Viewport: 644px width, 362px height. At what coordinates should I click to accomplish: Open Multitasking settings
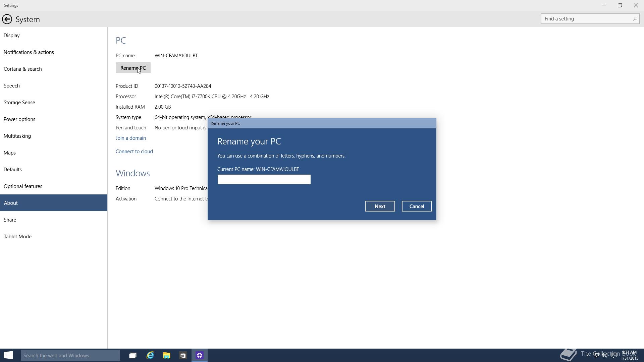click(54, 136)
